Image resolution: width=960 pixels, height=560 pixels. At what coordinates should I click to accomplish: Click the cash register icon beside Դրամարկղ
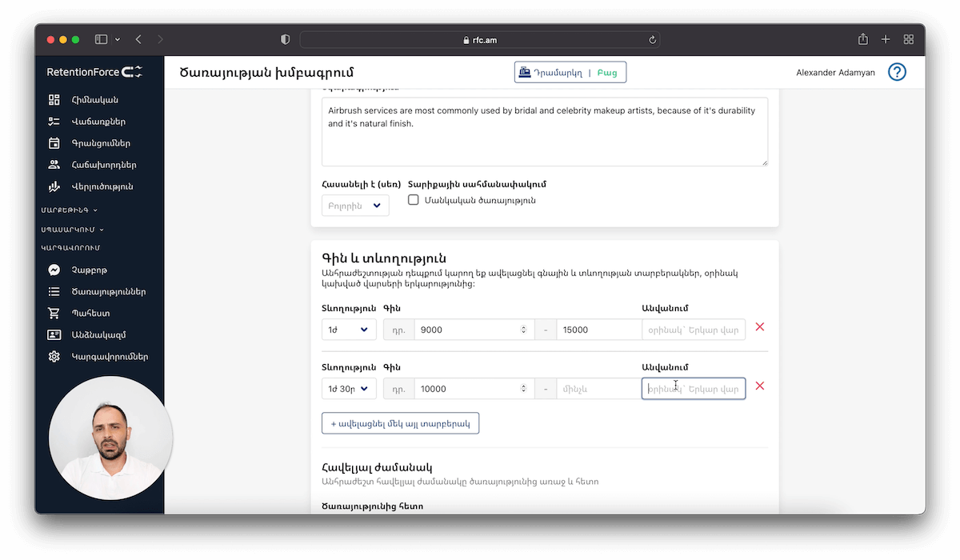(525, 72)
